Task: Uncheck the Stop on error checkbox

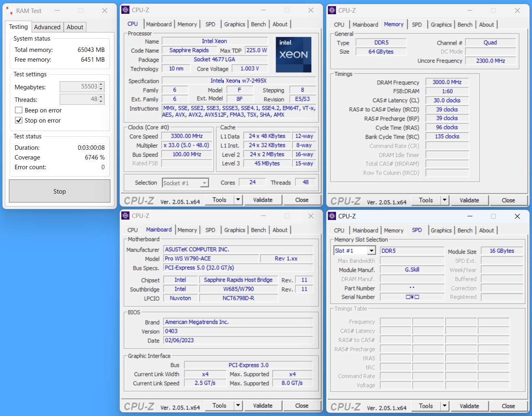Action: [x=19, y=121]
